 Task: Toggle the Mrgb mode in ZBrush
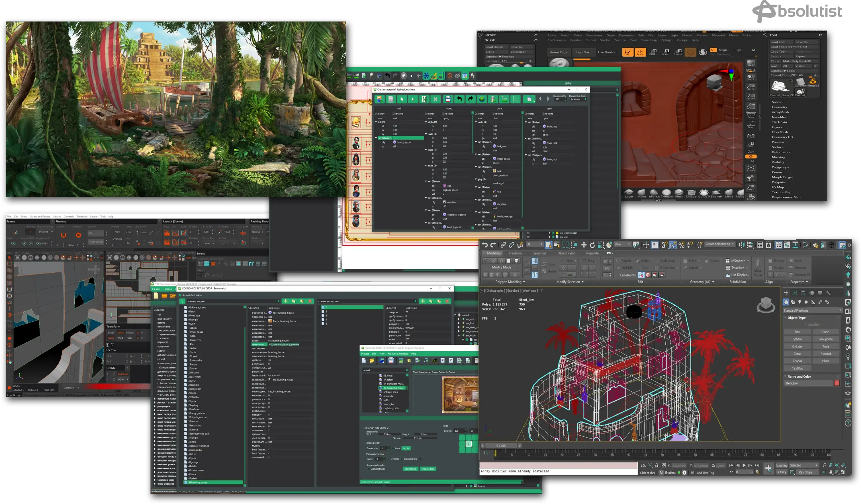723,50
